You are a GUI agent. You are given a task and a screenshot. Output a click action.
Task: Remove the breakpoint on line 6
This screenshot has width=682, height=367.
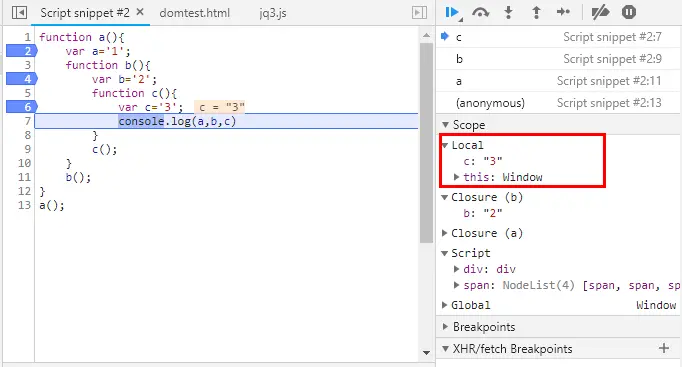click(x=22, y=107)
